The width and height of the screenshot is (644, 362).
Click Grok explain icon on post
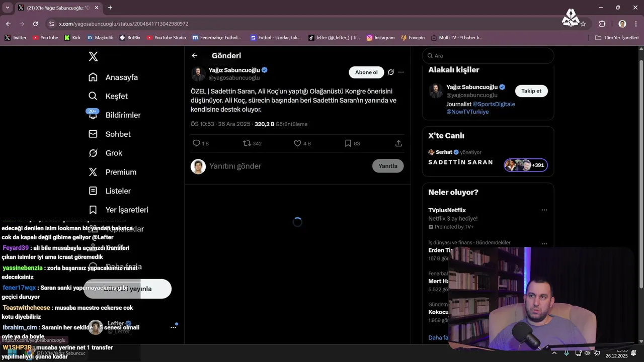coord(390,72)
